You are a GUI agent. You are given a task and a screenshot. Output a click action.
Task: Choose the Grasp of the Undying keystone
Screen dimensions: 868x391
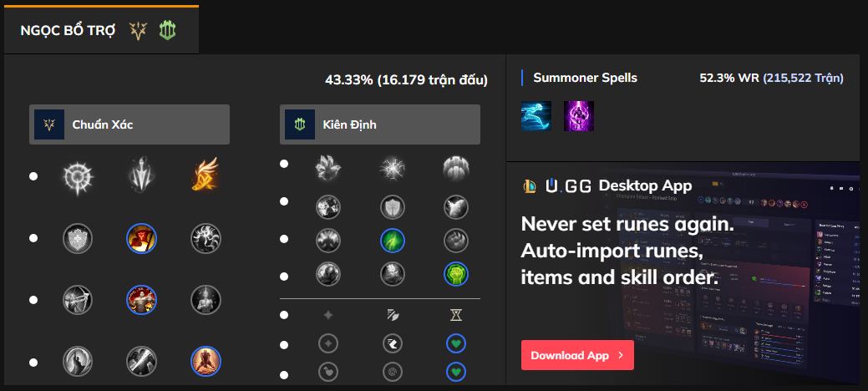pos(328,168)
